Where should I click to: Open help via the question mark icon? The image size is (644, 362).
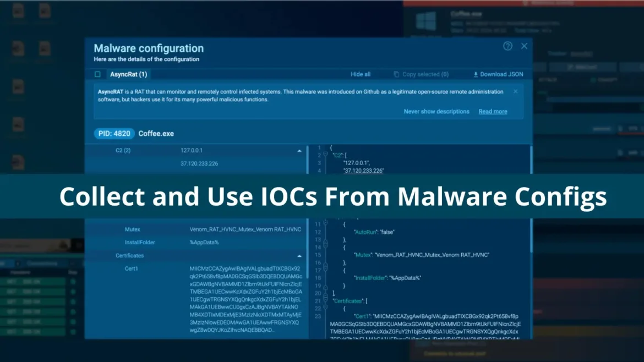point(507,46)
